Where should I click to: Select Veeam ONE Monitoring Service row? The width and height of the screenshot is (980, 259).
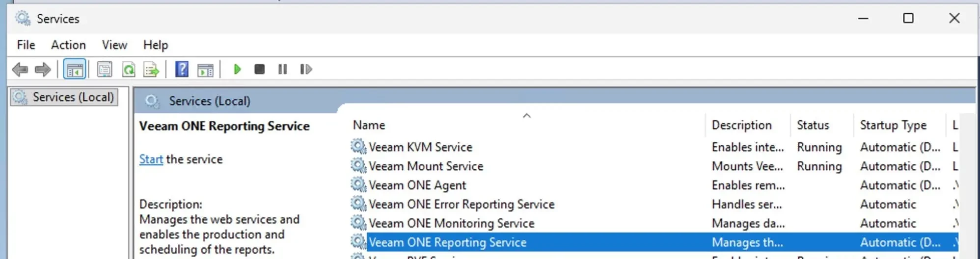[x=654, y=223]
